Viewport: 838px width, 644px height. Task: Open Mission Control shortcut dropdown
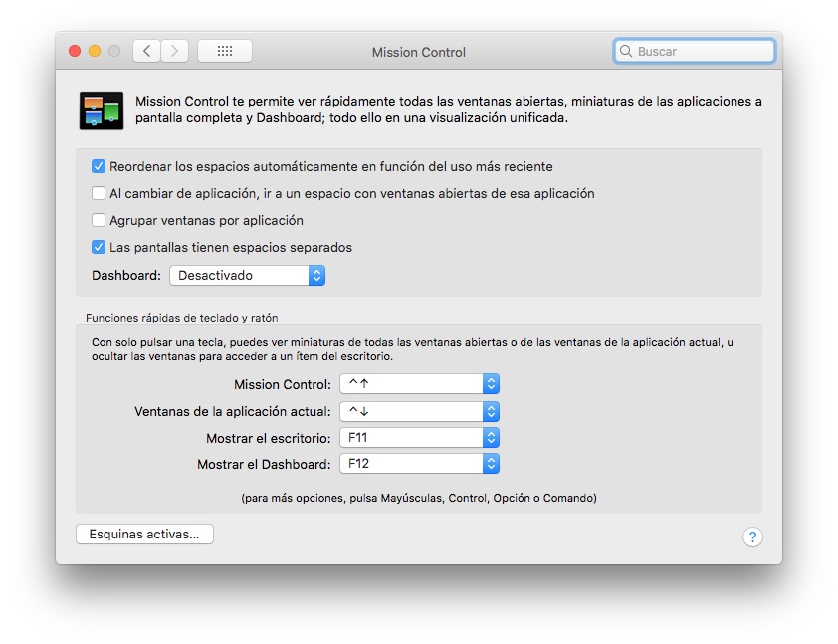(420, 384)
